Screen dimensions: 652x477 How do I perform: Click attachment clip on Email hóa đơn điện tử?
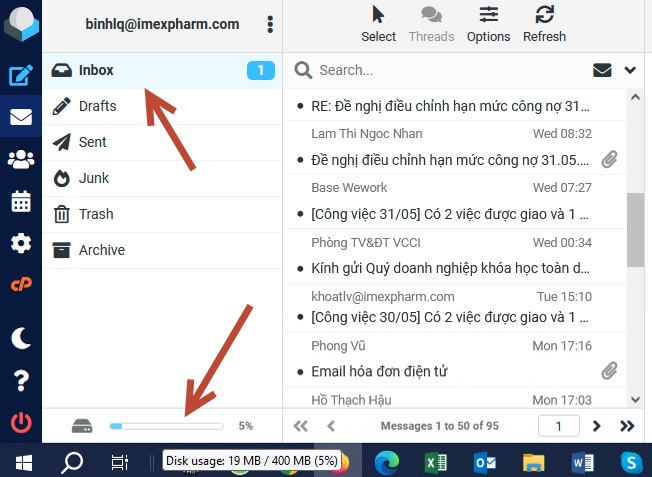(x=609, y=371)
